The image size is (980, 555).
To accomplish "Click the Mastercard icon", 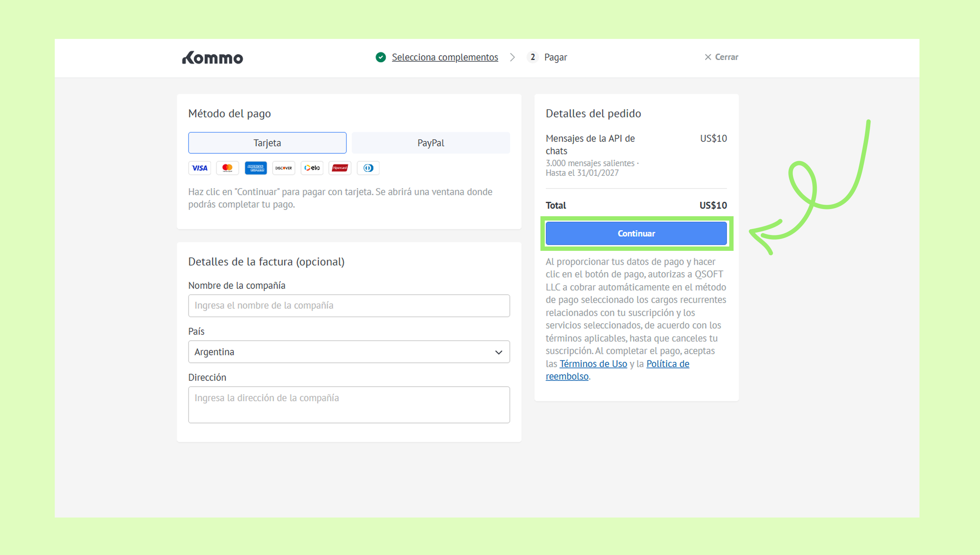I will (227, 168).
